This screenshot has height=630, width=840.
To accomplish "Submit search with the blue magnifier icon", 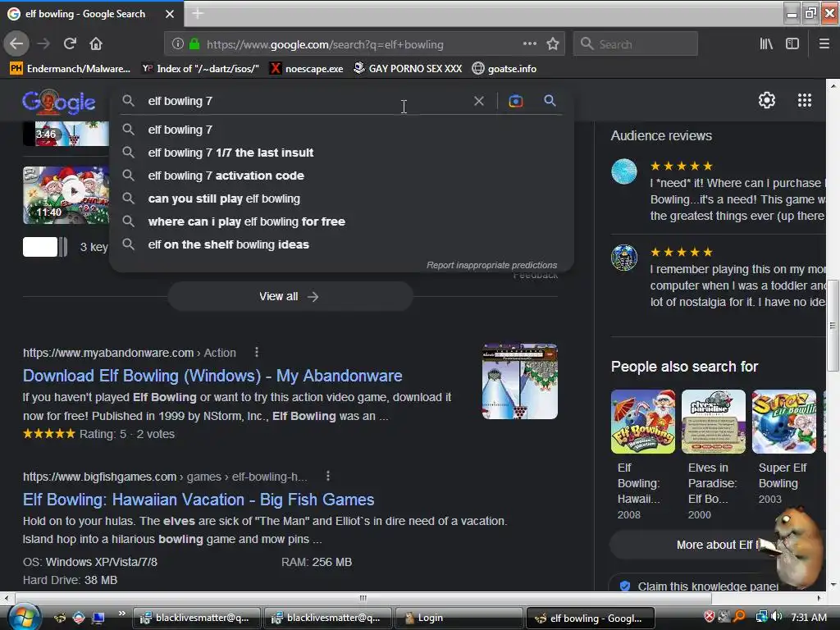I will 550,100.
